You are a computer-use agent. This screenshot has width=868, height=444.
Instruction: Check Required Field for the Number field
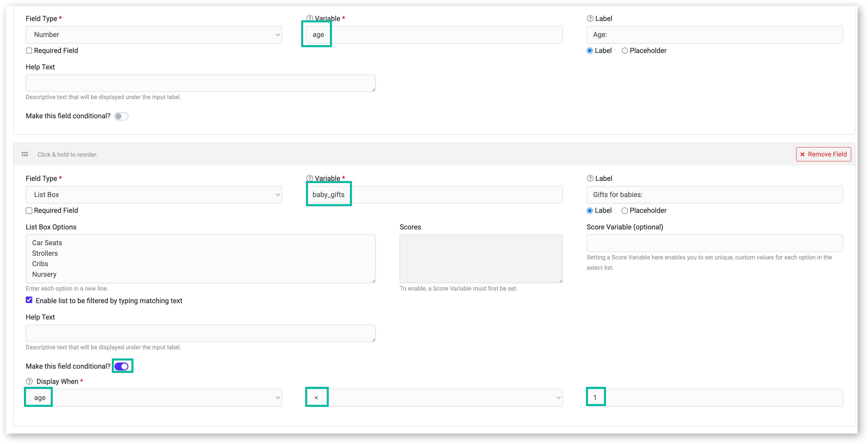tap(29, 50)
